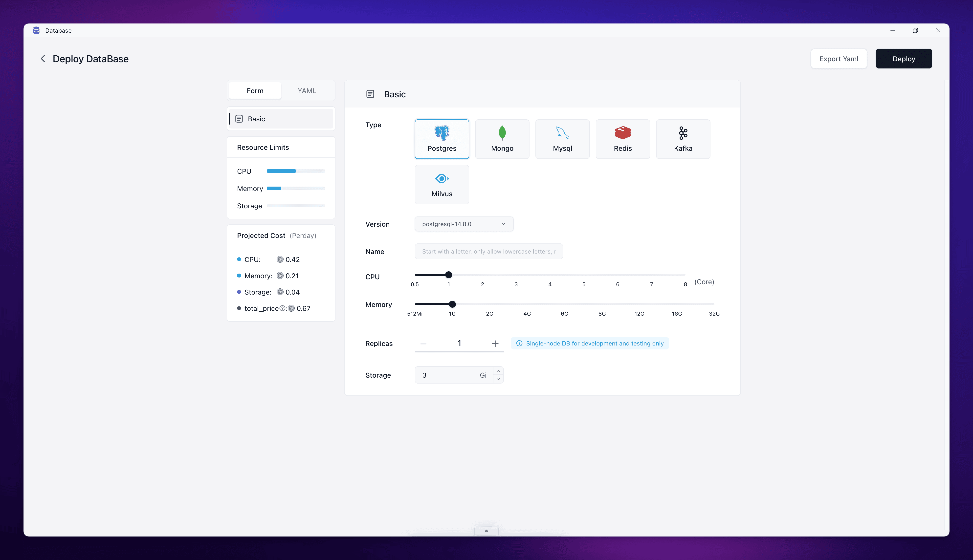Close the Database window
The height and width of the screenshot is (560, 973).
tap(938, 30)
